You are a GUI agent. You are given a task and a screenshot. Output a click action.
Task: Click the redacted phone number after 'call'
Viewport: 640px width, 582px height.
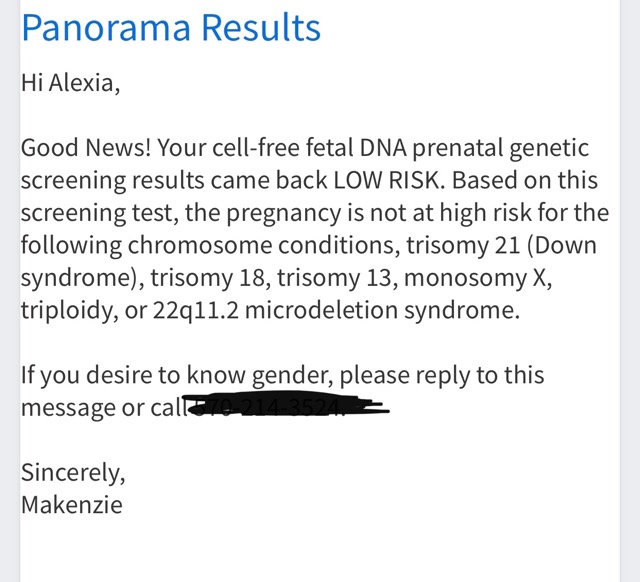pos(286,404)
